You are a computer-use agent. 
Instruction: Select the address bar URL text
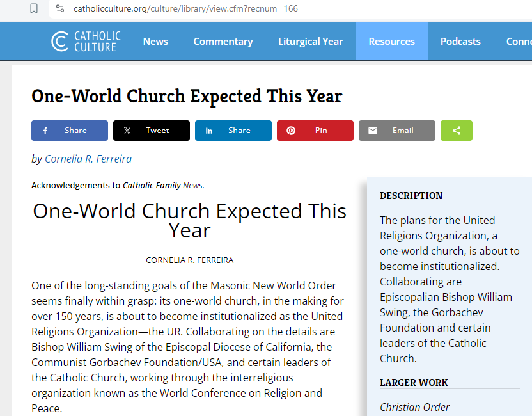point(185,8)
